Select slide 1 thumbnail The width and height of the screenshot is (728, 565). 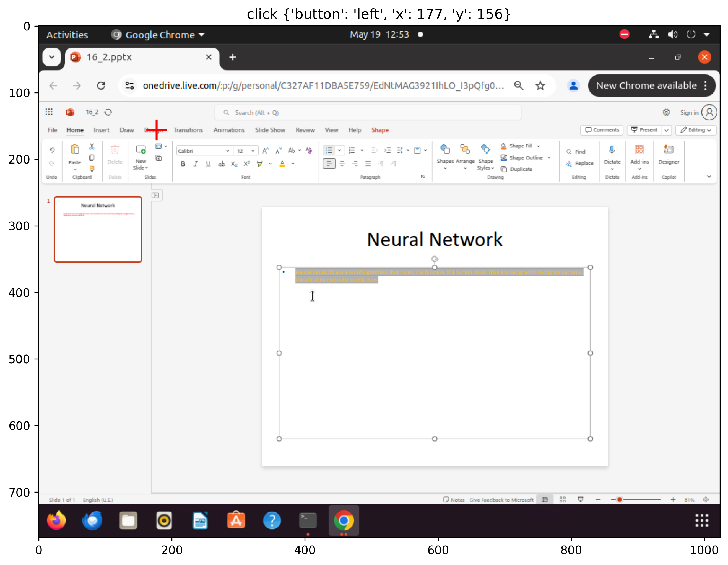coord(98,229)
